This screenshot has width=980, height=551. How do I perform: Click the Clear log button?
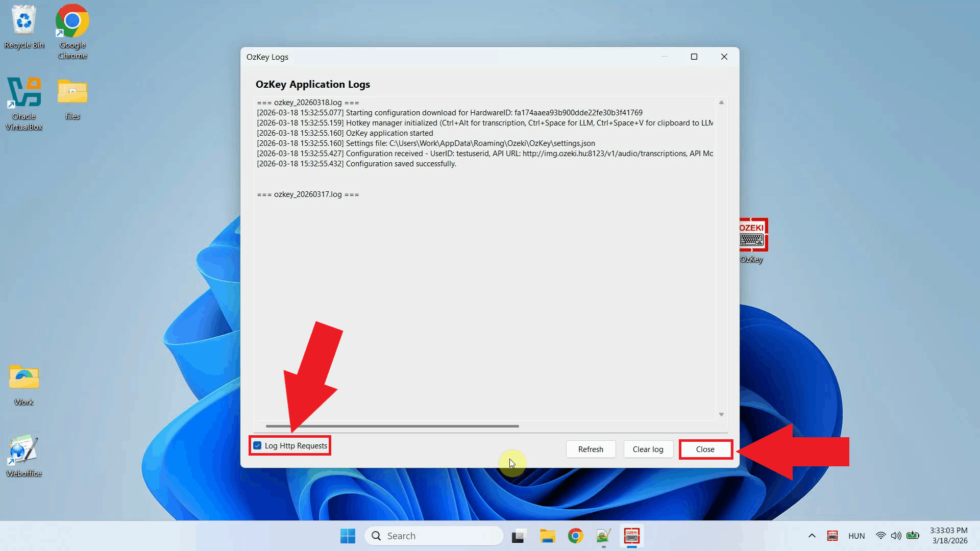648,449
